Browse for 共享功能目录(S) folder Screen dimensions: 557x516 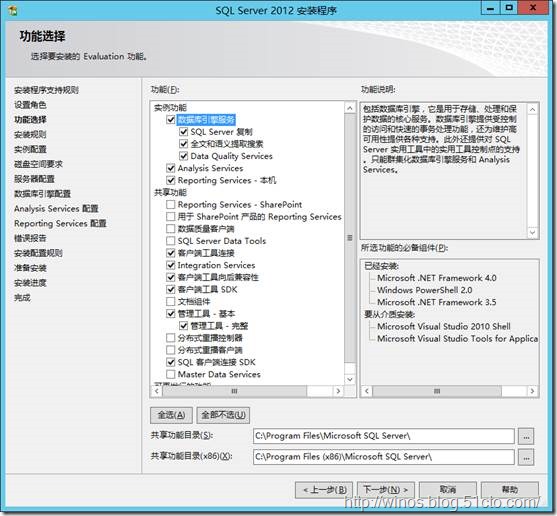coord(526,436)
